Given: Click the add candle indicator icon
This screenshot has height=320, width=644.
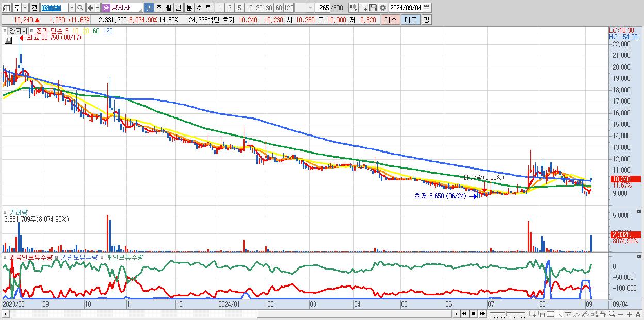Looking at the screenshot, I should coord(353,8).
